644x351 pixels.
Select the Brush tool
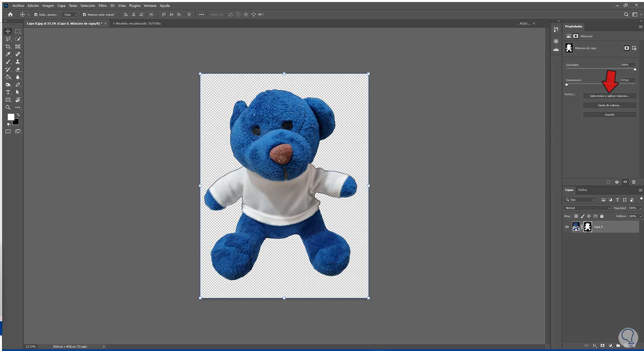tap(8, 62)
